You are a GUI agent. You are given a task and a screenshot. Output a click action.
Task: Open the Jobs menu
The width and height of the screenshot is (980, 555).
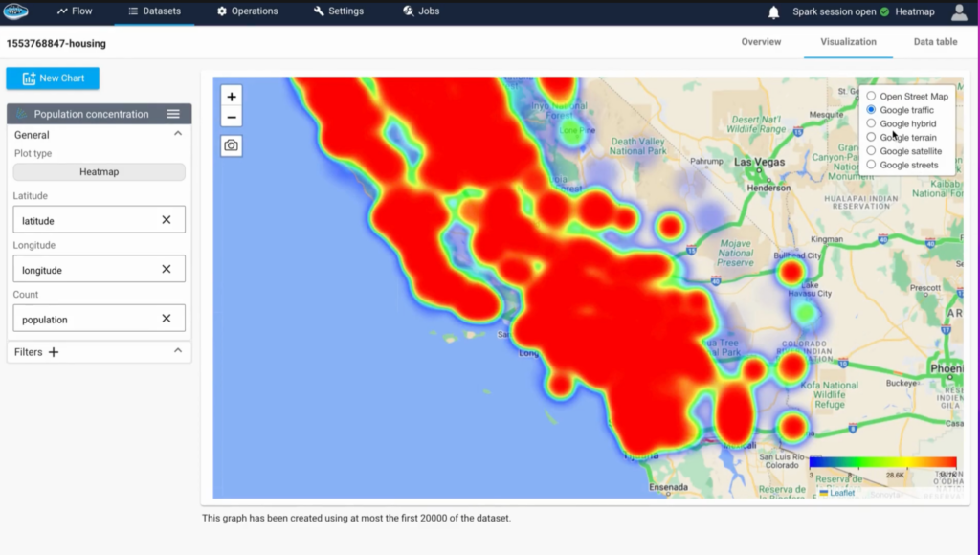pos(421,11)
